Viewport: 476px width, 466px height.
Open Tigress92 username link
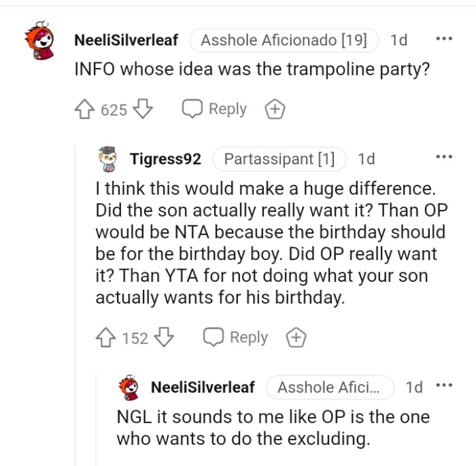pos(165,159)
